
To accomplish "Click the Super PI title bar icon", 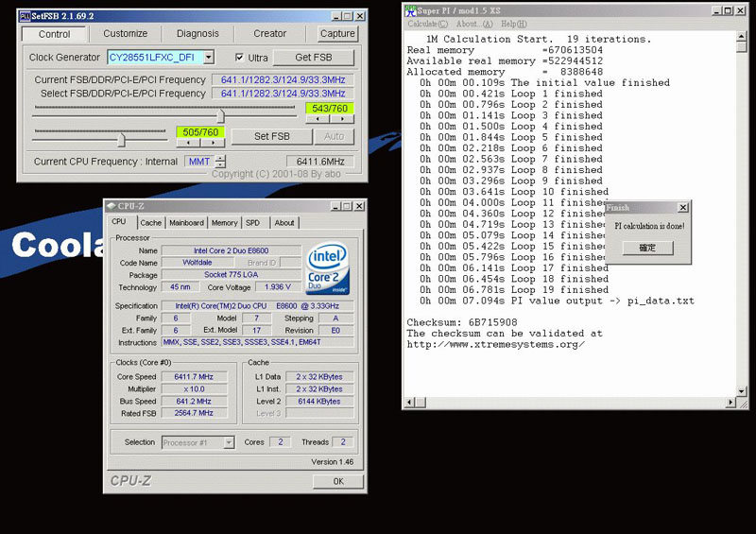I will pos(410,10).
